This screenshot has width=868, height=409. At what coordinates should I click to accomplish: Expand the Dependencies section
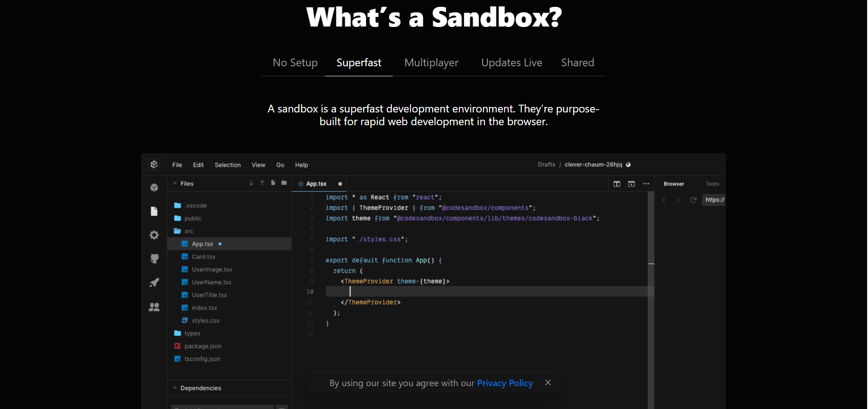pyautogui.click(x=175, y=388)
